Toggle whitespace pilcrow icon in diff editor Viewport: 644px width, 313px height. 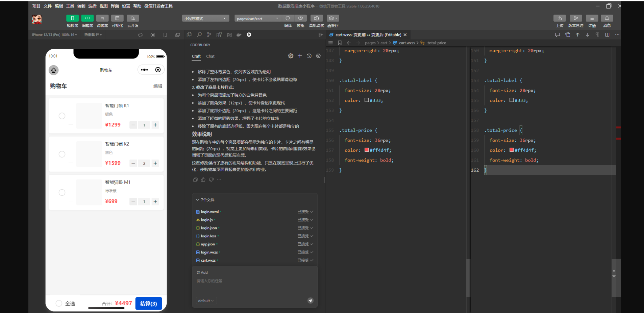(x=597, y=35)
